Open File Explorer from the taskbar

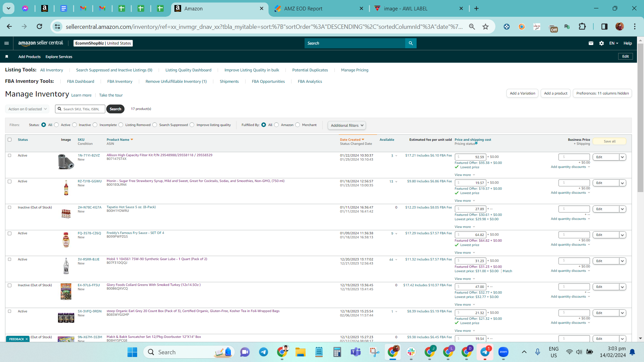click(x=301, y=352)
